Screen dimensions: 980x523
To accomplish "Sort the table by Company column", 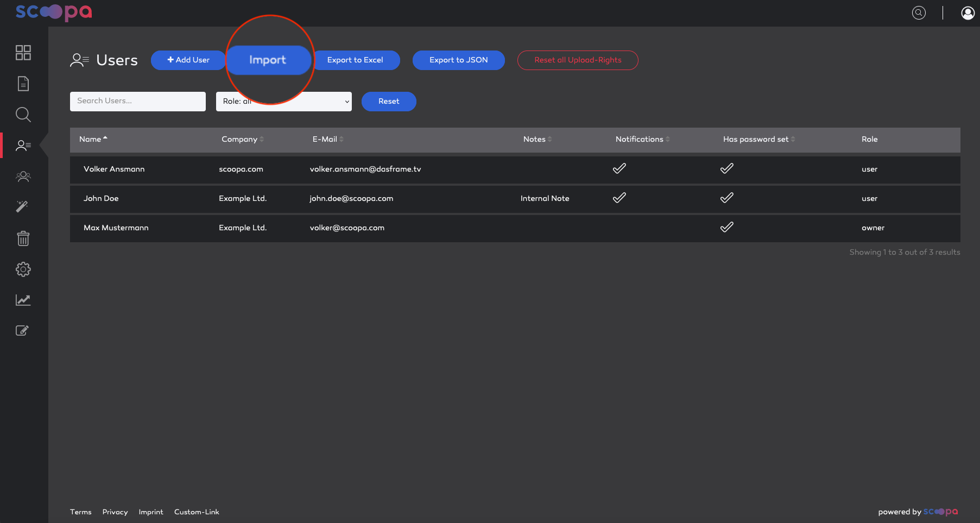I will point(243,139).
